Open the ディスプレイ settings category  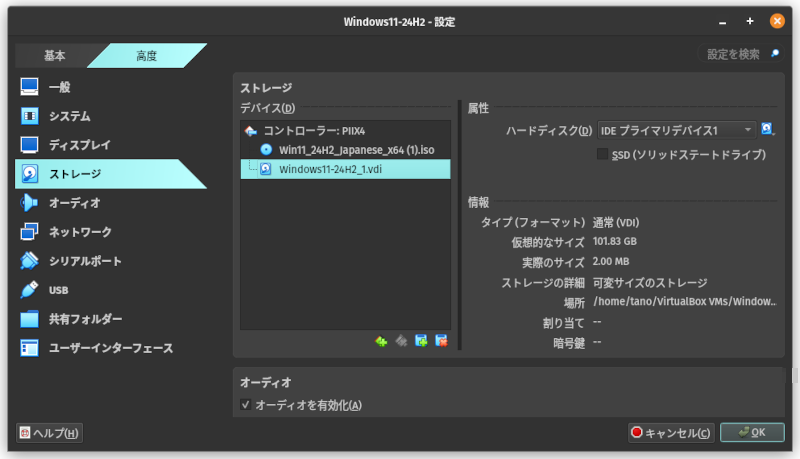[x=80, y=145]
